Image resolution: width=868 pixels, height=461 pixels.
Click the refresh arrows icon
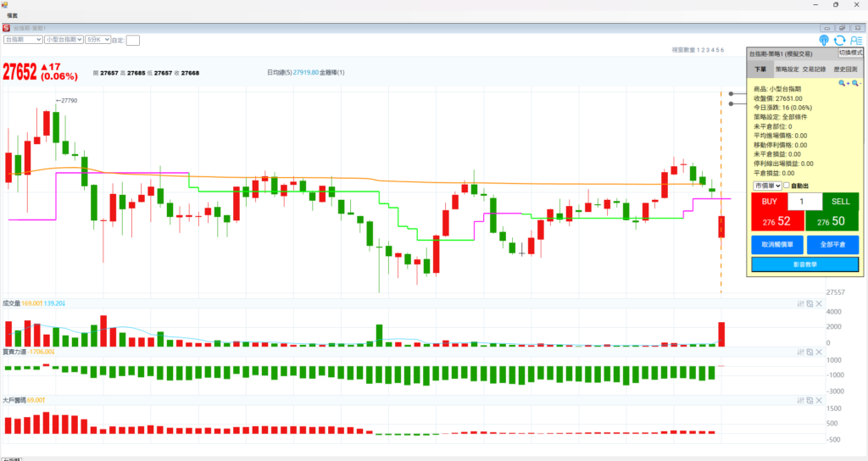tap(839, 40)
